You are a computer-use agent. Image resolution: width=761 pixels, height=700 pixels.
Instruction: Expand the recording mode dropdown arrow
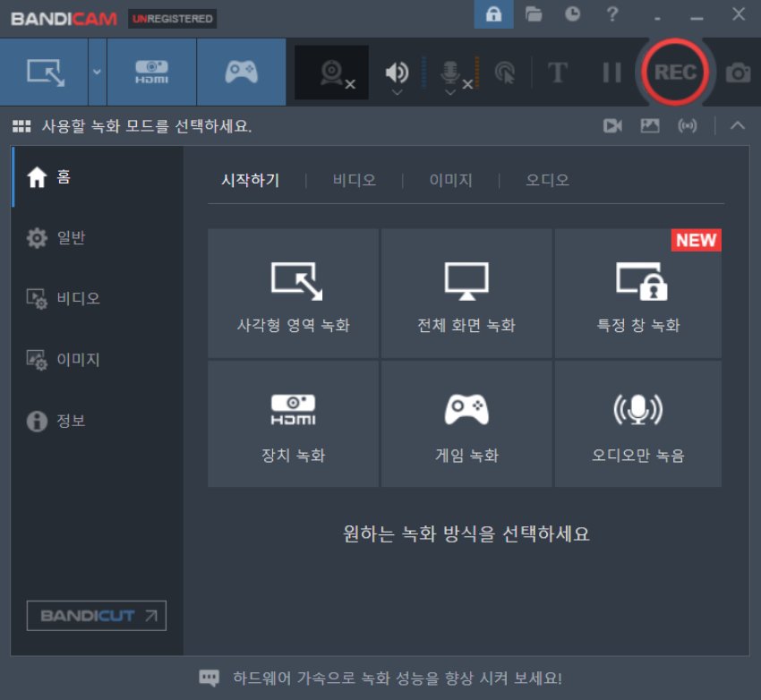pyautogui.click(x=97, y=72)
